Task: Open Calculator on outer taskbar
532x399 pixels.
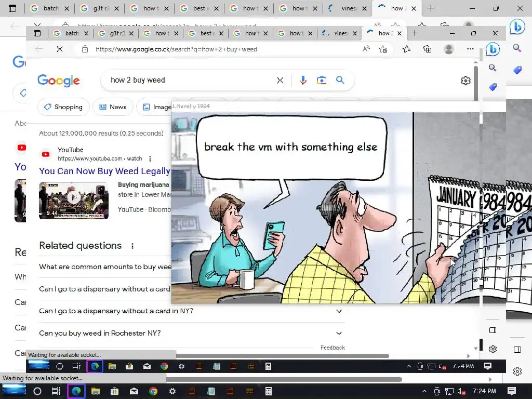Action: pos(269,391)
